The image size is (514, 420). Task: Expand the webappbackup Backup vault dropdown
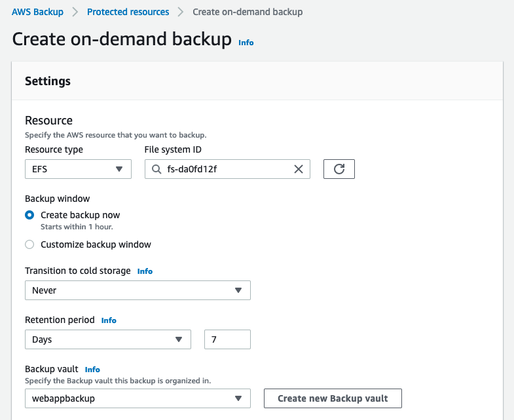(x=138, y=398)
